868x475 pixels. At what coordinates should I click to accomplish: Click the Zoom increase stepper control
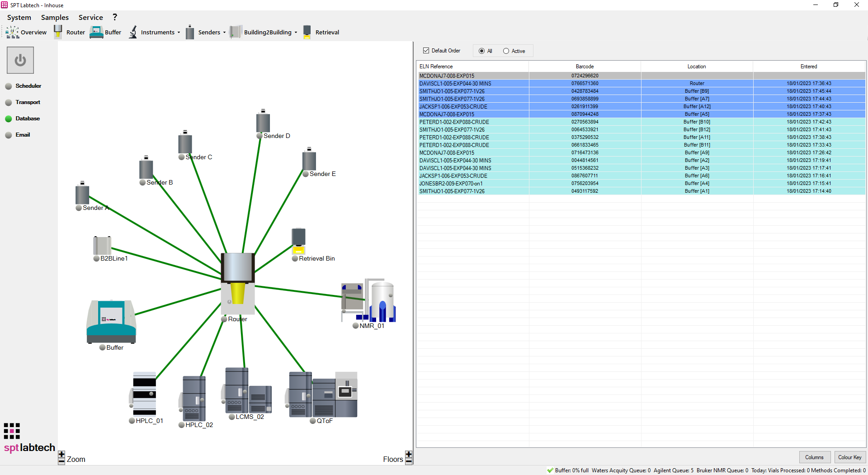click(x=61, y=453)
